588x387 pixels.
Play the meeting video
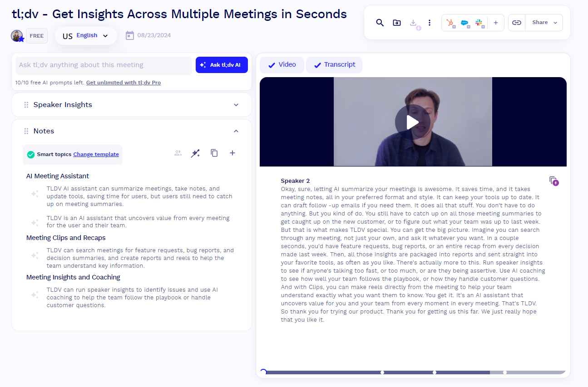point(413,122)
